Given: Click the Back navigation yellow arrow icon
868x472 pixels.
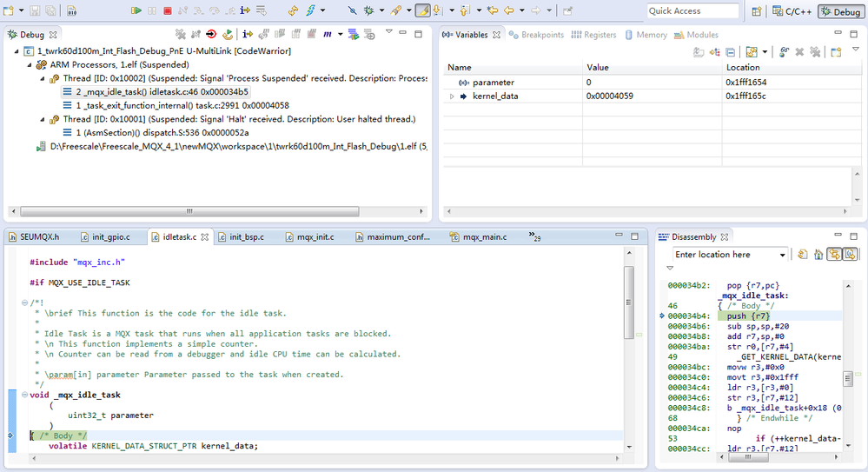Looking at the screenshot, I should click(509, 10).
